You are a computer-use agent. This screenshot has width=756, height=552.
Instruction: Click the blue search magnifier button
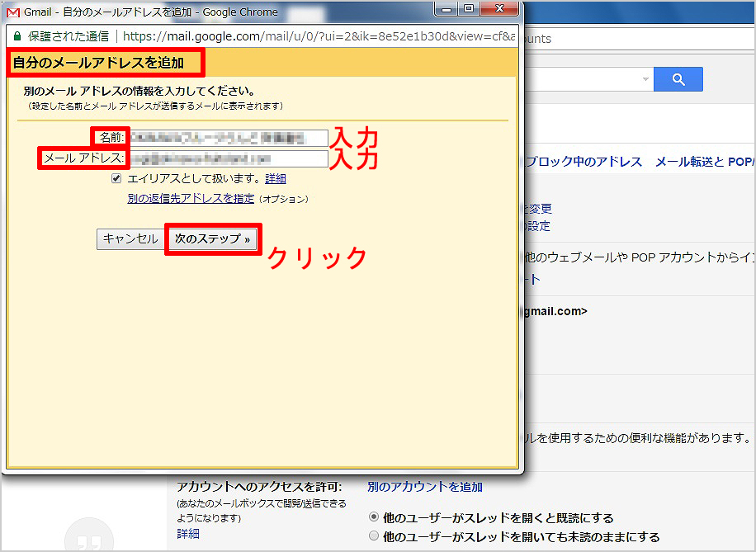point(678,79)
